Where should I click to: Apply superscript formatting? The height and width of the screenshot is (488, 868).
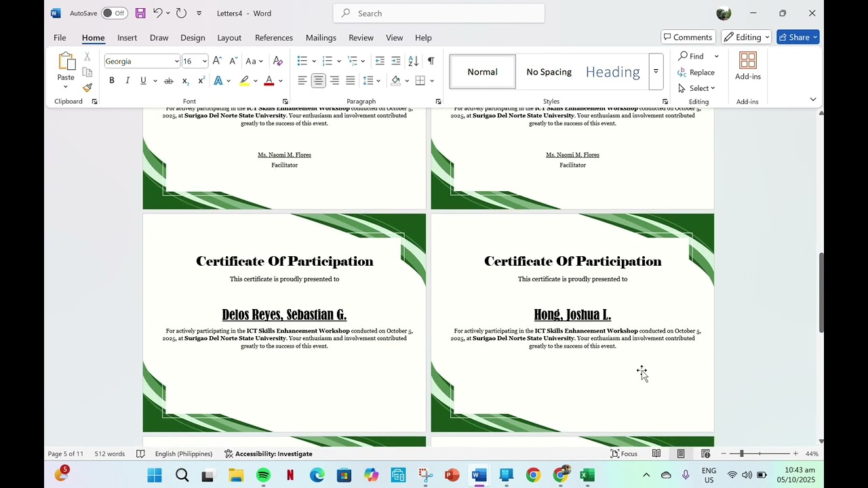coord(201,81)
